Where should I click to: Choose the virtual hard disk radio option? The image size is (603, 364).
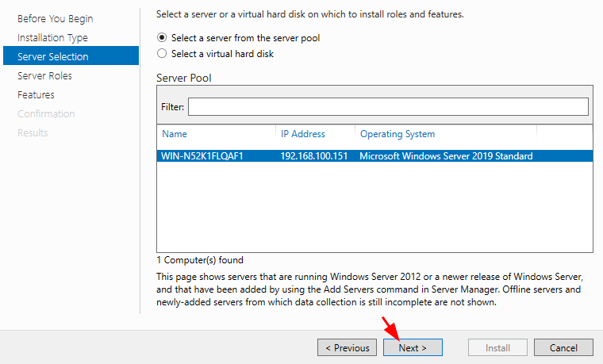162,53
